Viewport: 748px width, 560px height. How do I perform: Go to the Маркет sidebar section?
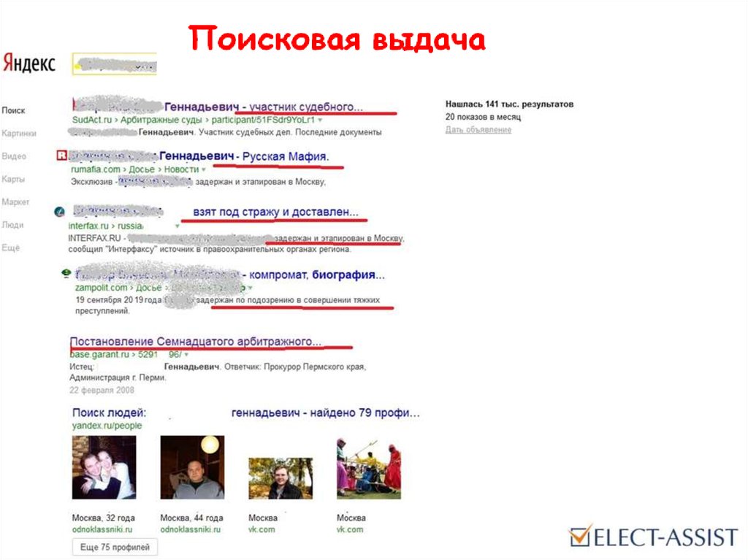15,202
